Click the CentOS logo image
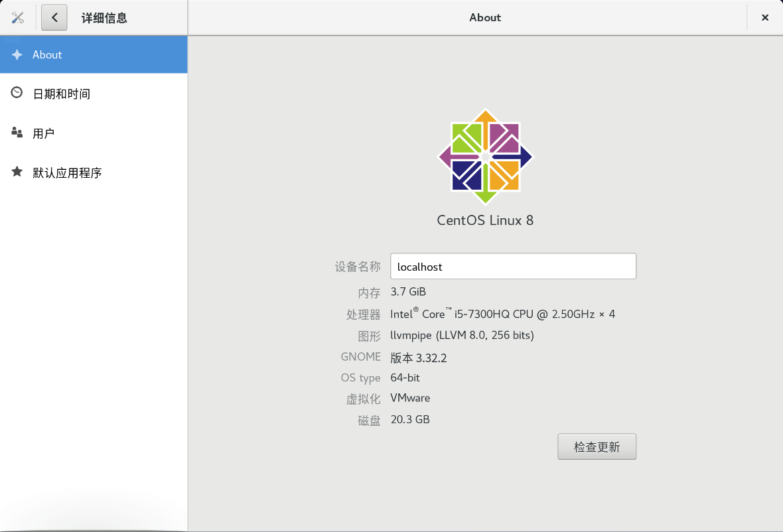 click(x=485, y=157)
